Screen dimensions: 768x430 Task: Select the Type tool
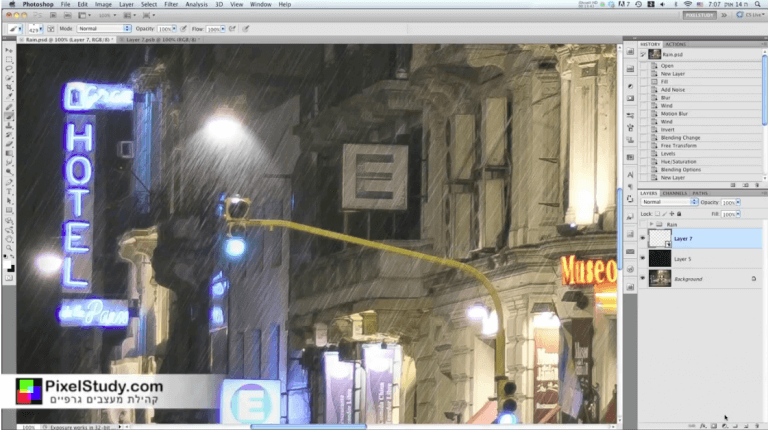[9, 192]
